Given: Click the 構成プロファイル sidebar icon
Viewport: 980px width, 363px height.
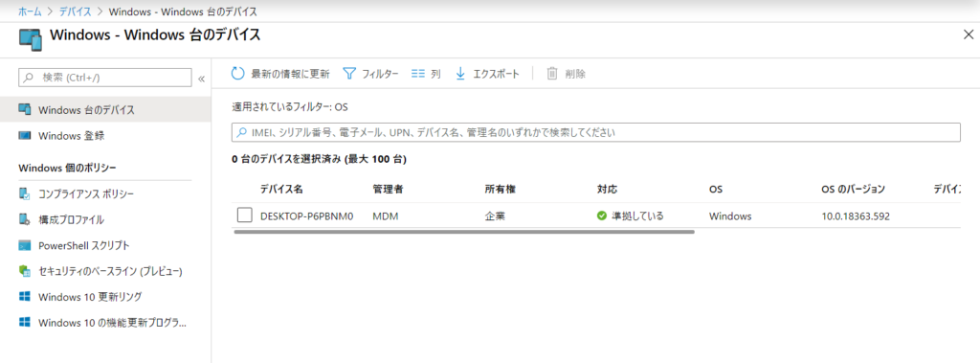Looking at the screenshot, I should (25, 219).
